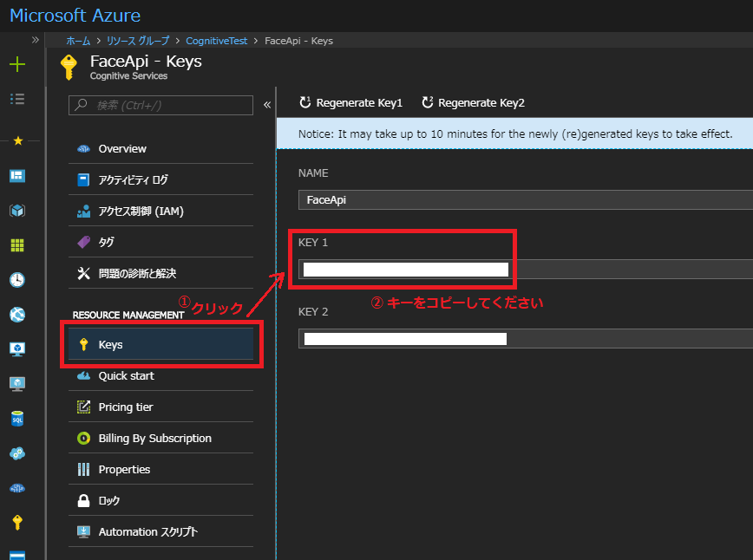The image size is (753, 560).
Task: Click the App Services globe icon
Action: [17, 315]
